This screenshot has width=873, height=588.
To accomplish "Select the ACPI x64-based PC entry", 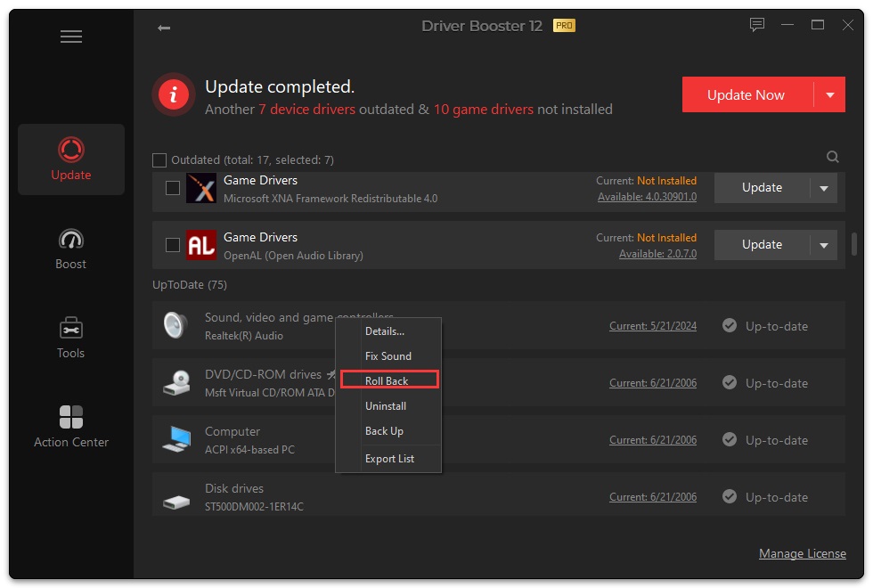I will pos(249,450).
